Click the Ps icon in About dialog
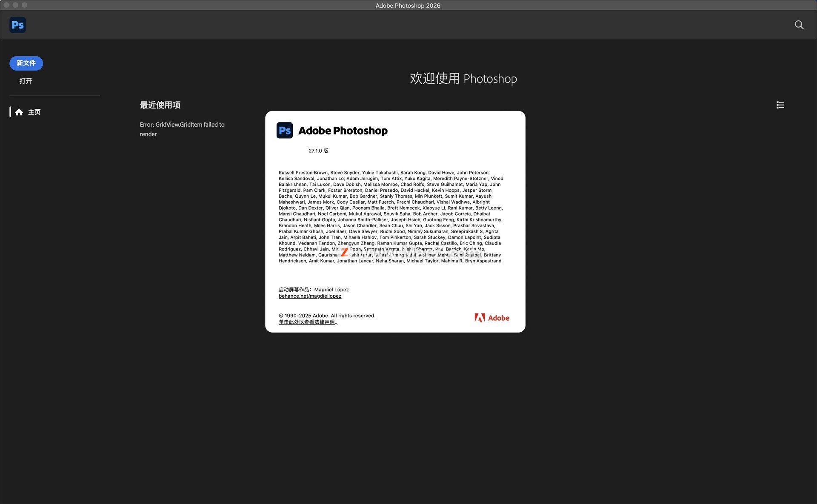 point(284,131)
